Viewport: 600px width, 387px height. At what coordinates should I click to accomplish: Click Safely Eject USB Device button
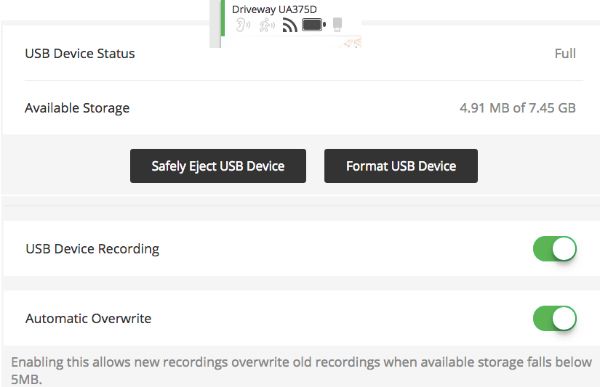(x=218, y=166)
